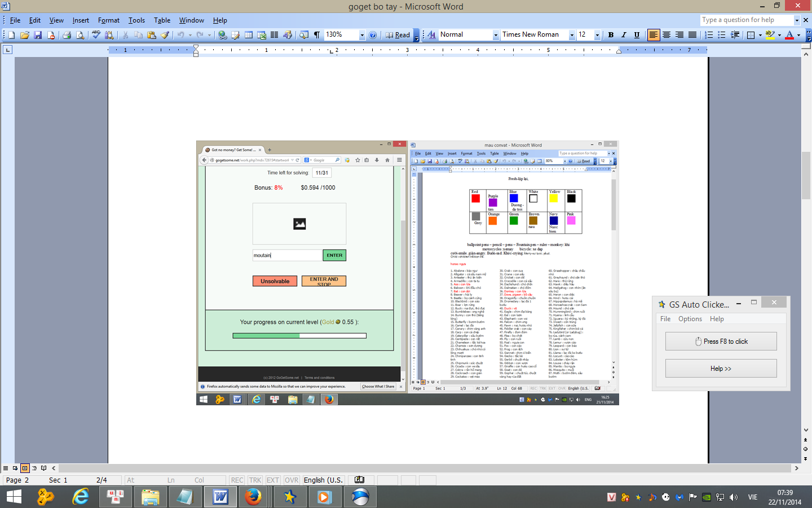This screenshot has height=508, width=812.
Task: Enable center text alignment
Action: (x=667, y=35)
